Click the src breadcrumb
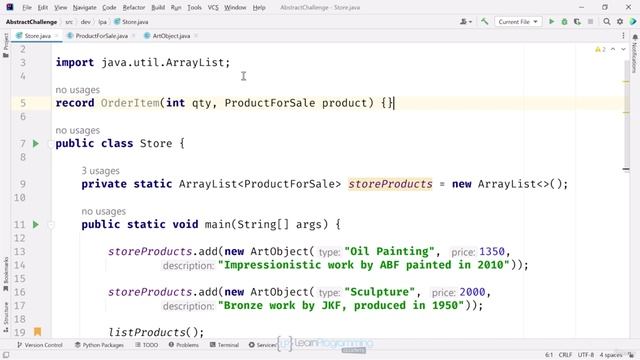The width and height of the screenshot is (640, 360). tap(69, 22)
